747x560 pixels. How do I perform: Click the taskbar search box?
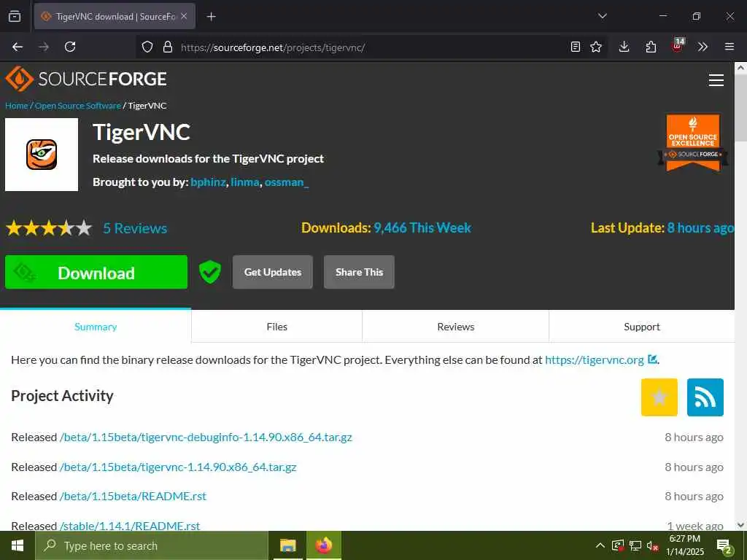click(x=152, y=545)
